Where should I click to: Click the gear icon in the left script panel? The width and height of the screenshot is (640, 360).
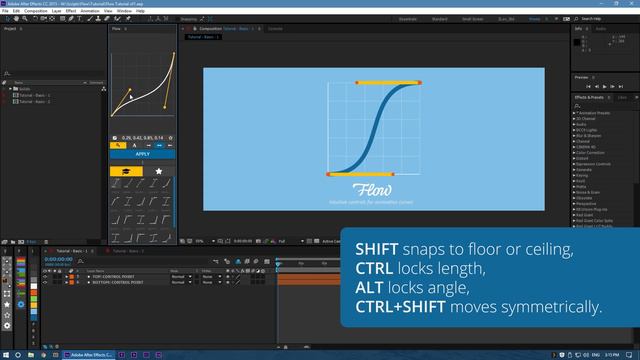click(x=7, y=326)
